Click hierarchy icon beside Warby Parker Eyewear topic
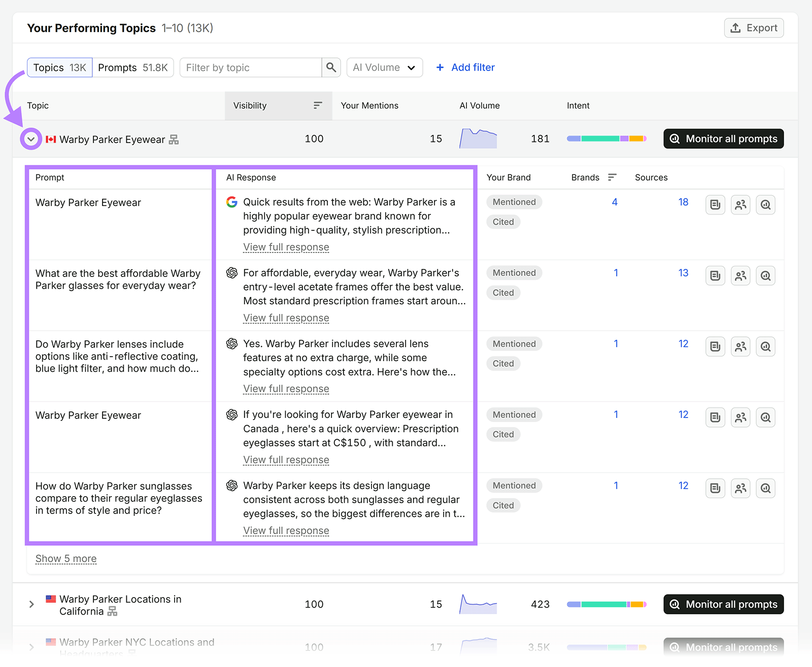This screenshot has height=667, width=812. coord(174,139)
